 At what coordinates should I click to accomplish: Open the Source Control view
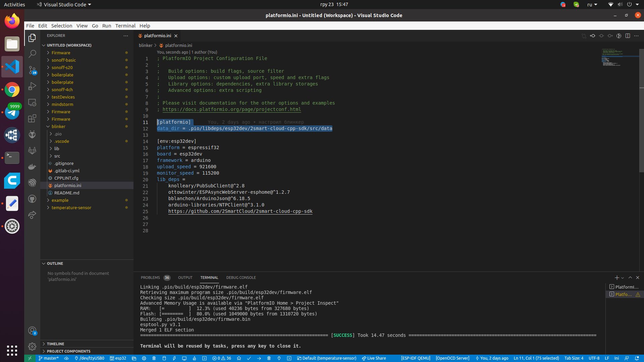(32, 70)
